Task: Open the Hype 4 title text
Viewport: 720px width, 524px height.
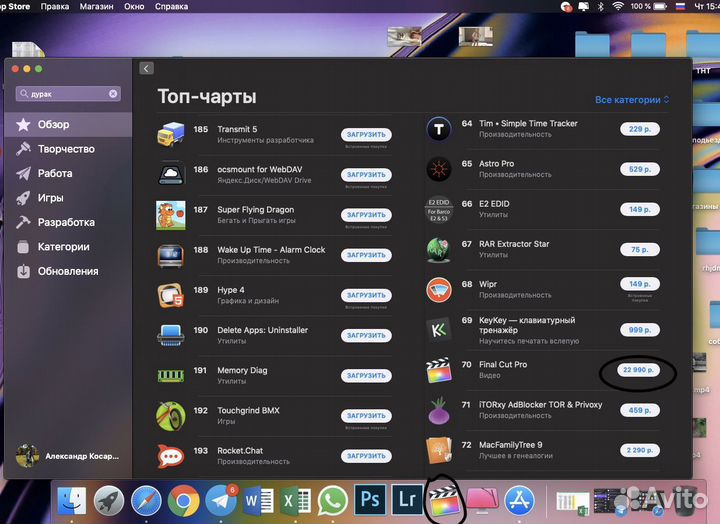Action: coord(231,290)
